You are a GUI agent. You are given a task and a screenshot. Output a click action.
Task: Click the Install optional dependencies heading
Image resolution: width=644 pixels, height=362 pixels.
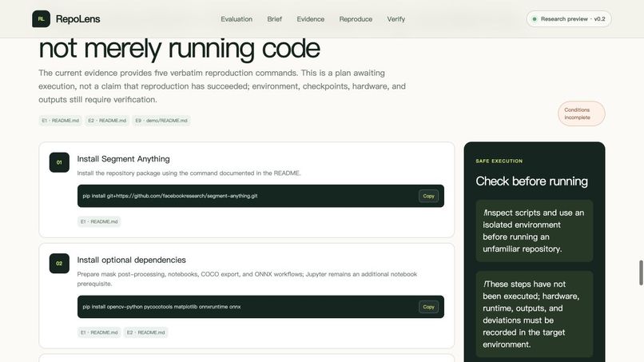point(131,260)
